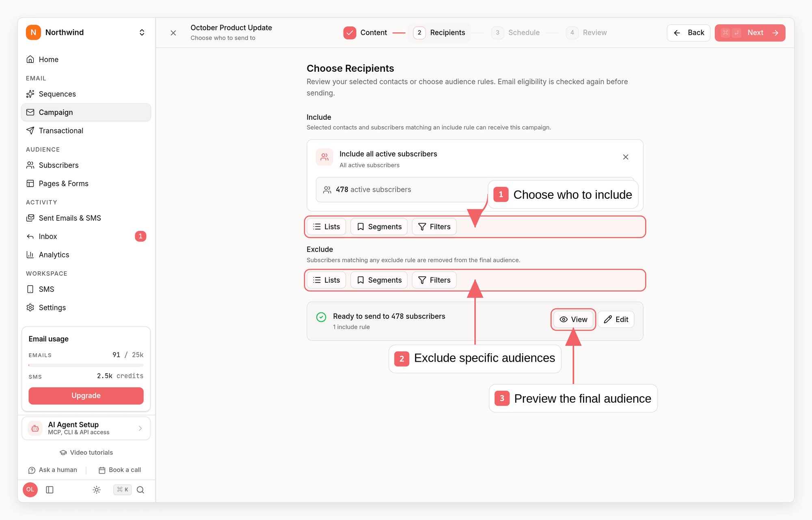812x520 pixels.
Task: Edit the audience with pencil button
Action: 616,320
